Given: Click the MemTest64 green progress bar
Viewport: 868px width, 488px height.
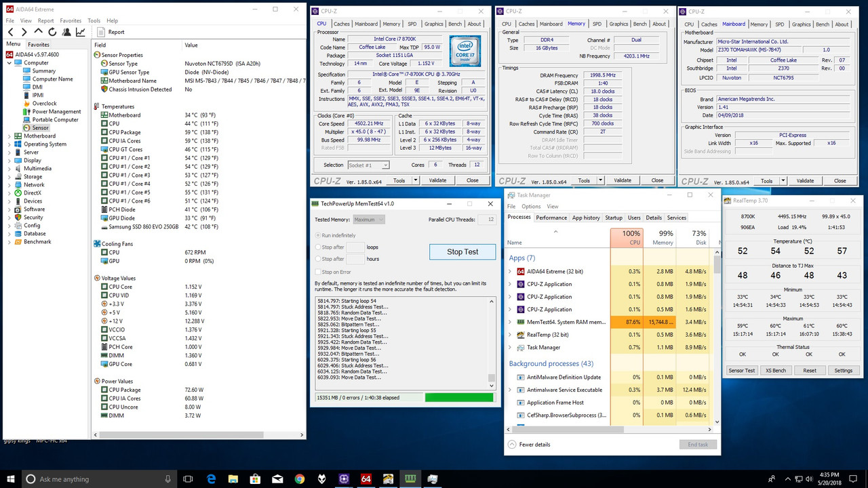Looking at the screenshot, I should (459, 397).
